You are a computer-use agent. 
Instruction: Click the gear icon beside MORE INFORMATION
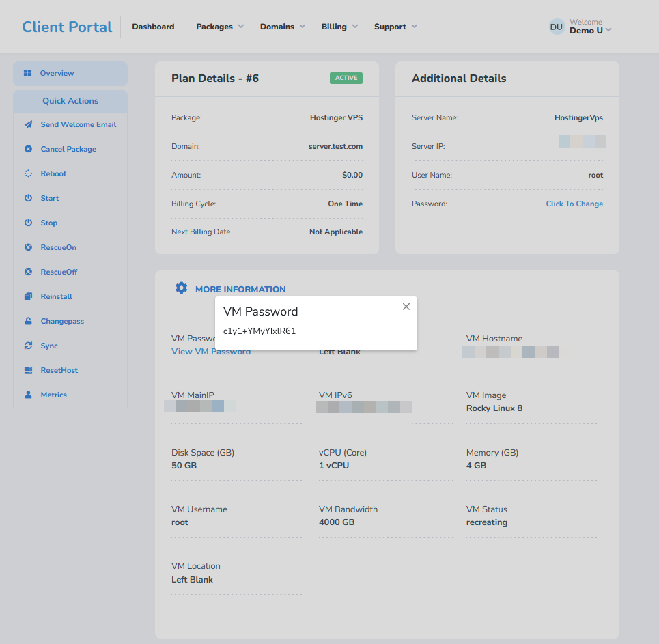coord(181,288)
